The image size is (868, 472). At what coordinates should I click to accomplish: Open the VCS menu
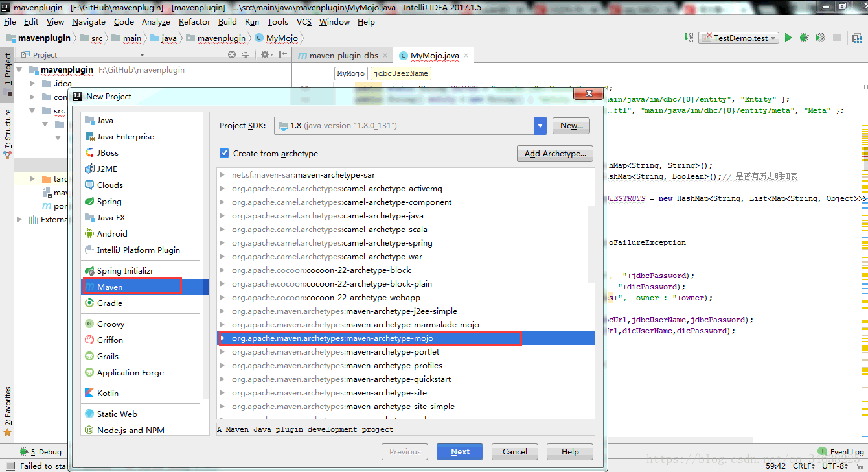[304, 22]
